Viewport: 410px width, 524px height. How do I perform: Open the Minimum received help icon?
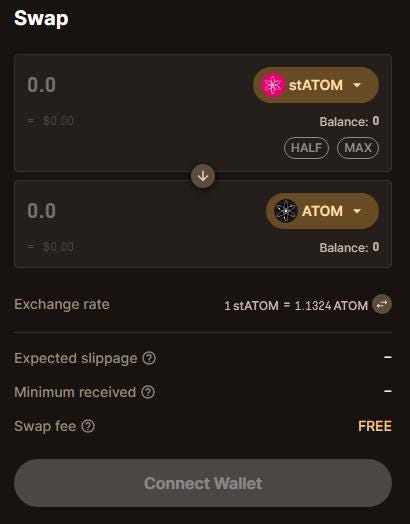pos(148,392)
